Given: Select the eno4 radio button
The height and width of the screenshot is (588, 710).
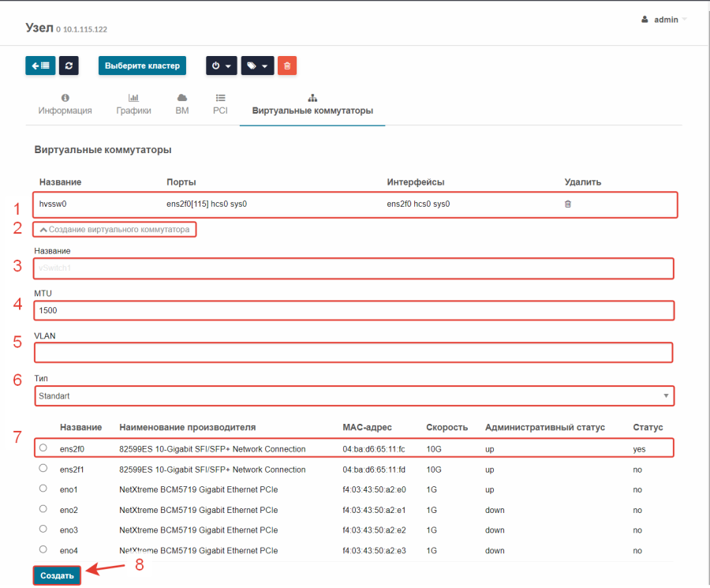Looking at the screenshot, I should point(43,549).
